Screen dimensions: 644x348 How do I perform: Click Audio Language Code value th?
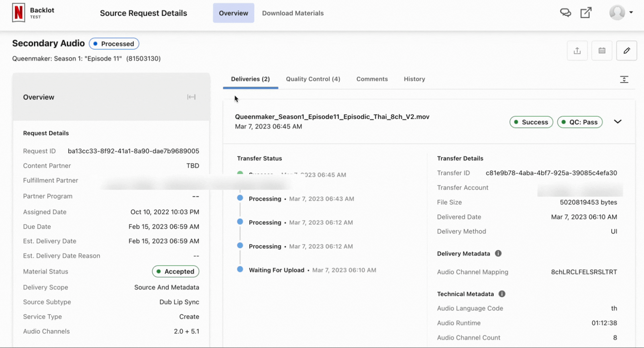click(x=614, y=308)
